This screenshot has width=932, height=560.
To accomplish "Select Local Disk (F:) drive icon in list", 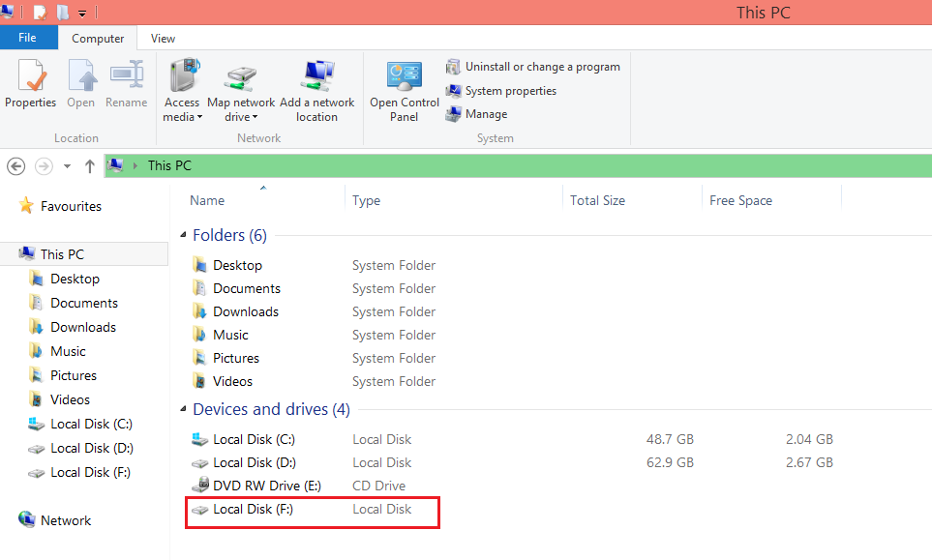I will pyautogui.click(x=199, y=510).
